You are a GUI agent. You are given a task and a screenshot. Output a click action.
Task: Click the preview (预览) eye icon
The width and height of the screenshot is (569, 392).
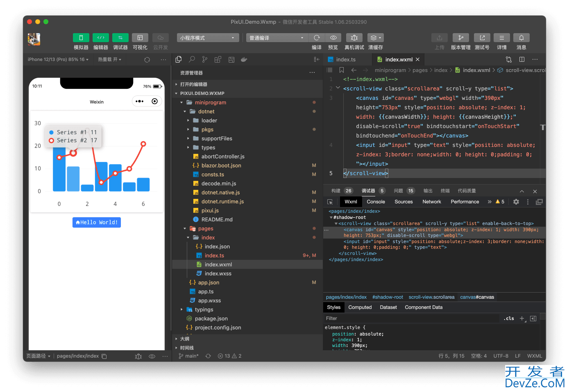333,38
